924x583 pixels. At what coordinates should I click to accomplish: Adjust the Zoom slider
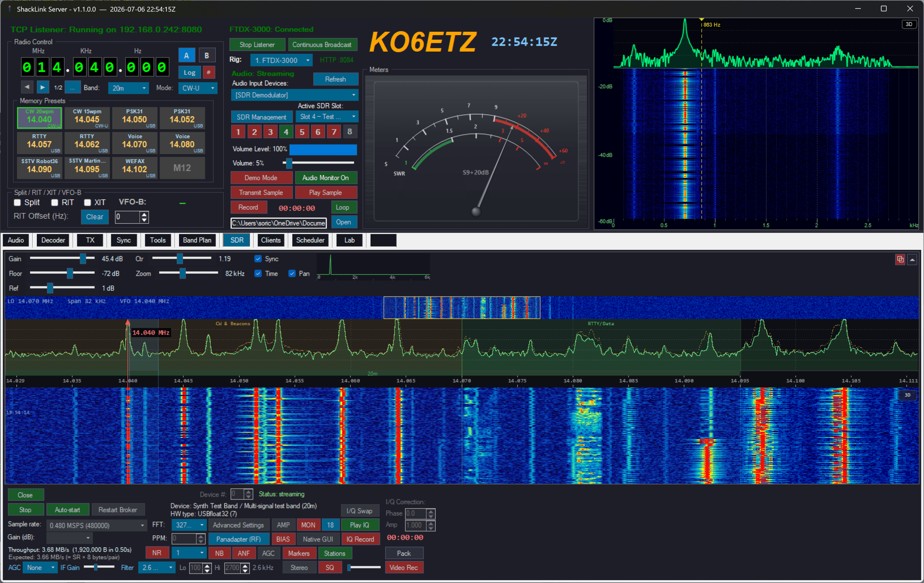coord(188,273)
